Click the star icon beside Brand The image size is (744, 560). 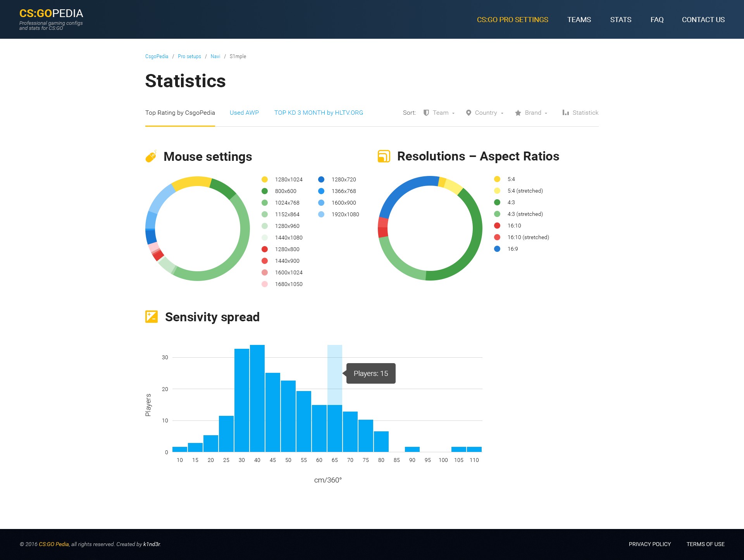(x=518, y=113)
